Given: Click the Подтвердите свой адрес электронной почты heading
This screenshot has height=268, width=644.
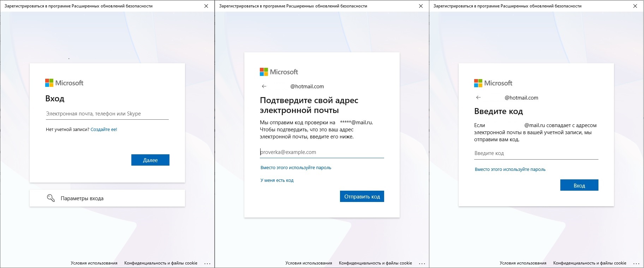Looking at the screenshot, I should (309, 105).
